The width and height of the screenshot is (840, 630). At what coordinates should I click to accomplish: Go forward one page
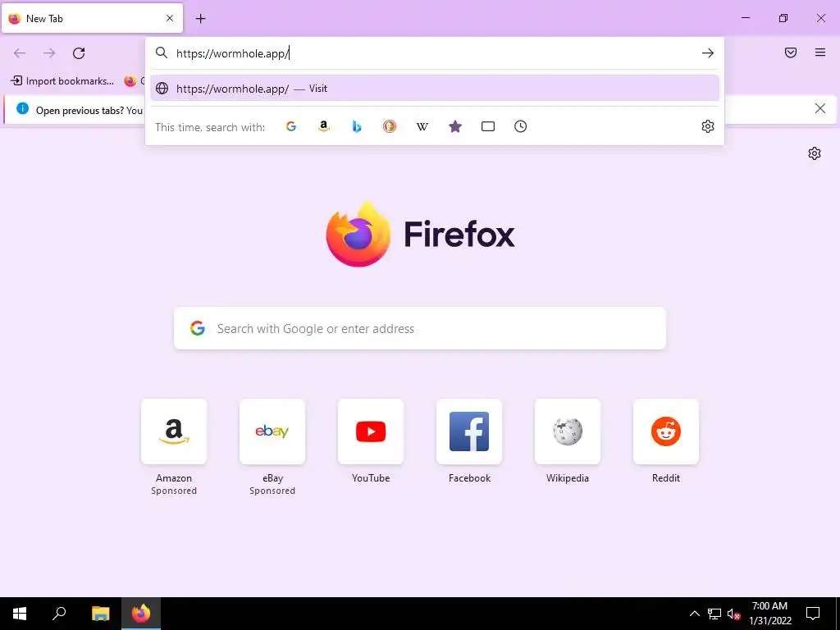coord(49,53)
